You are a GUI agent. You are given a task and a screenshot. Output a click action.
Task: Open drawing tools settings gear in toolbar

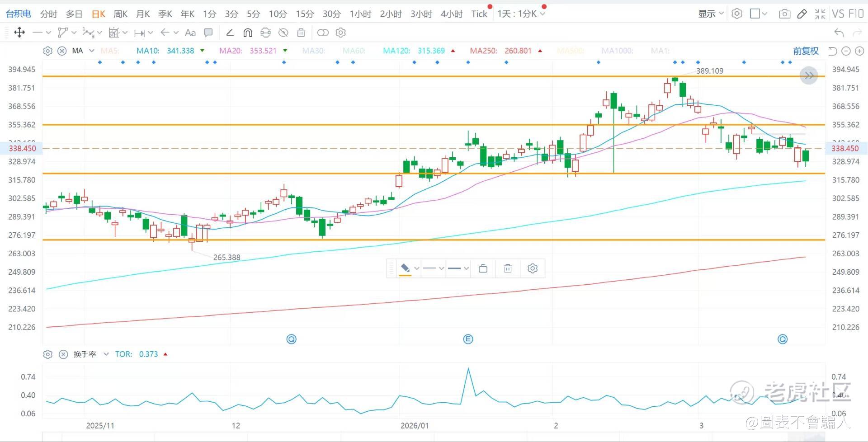pos(341,33)
